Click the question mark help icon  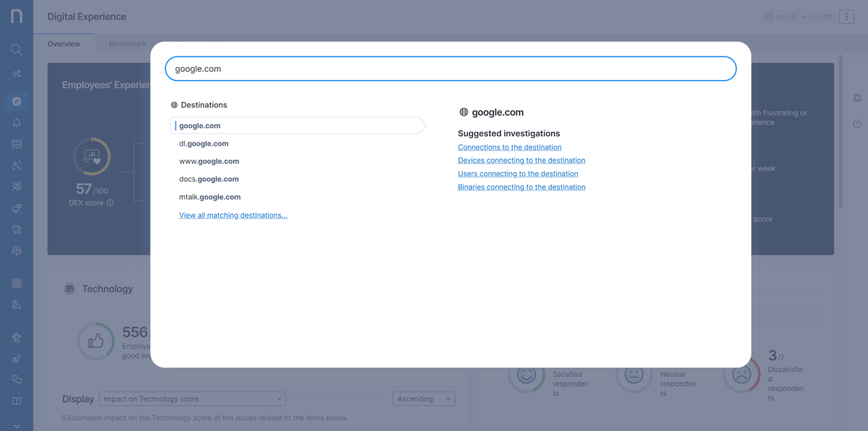(857, 124)
